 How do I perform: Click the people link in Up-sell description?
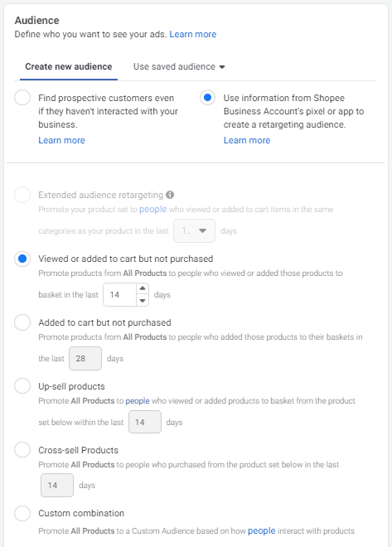coord(138,401)
